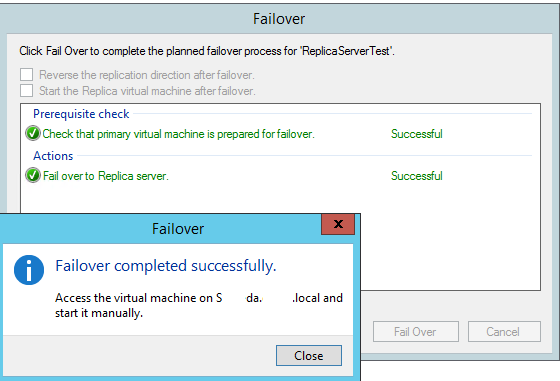560x381 pixels.
Task: Select the 'Fail over to Replica server' row text
Action: pyautogui.click(x=106, y=176)
